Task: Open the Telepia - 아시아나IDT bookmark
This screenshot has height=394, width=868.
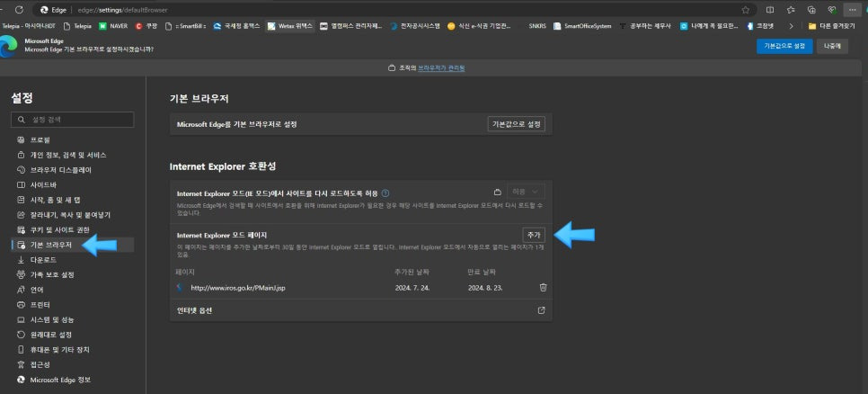Action: point(28,25)
